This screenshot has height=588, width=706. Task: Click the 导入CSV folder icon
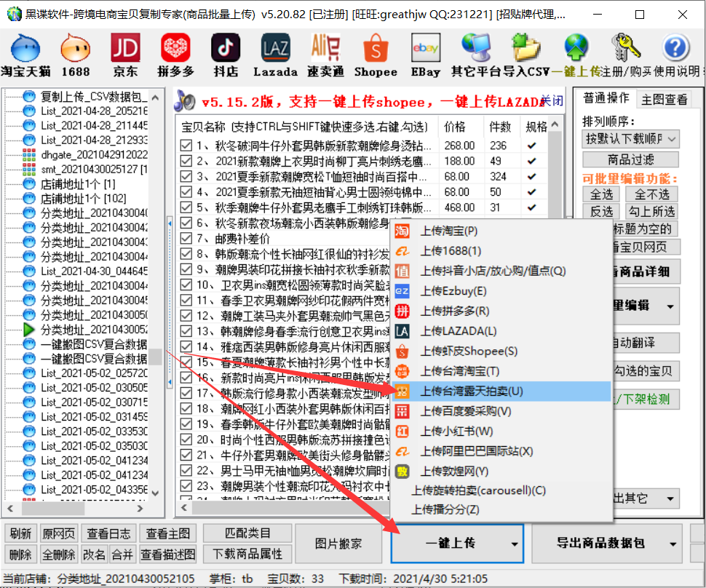point(526,48)
